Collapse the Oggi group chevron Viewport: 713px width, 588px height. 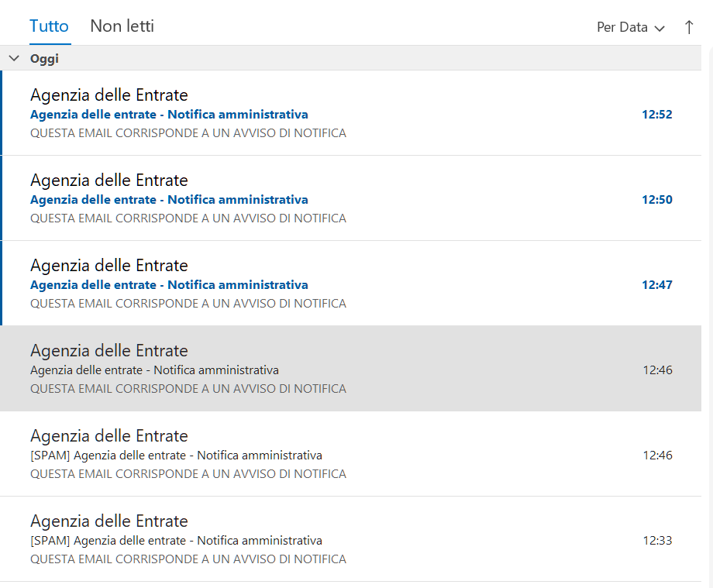pyautogui.click(x=14, y=58)
